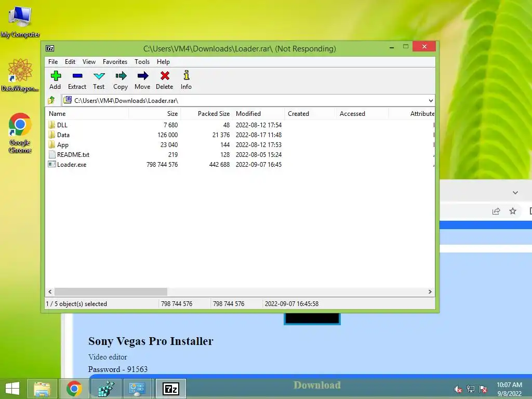Select the DLL folder icon

51,125
